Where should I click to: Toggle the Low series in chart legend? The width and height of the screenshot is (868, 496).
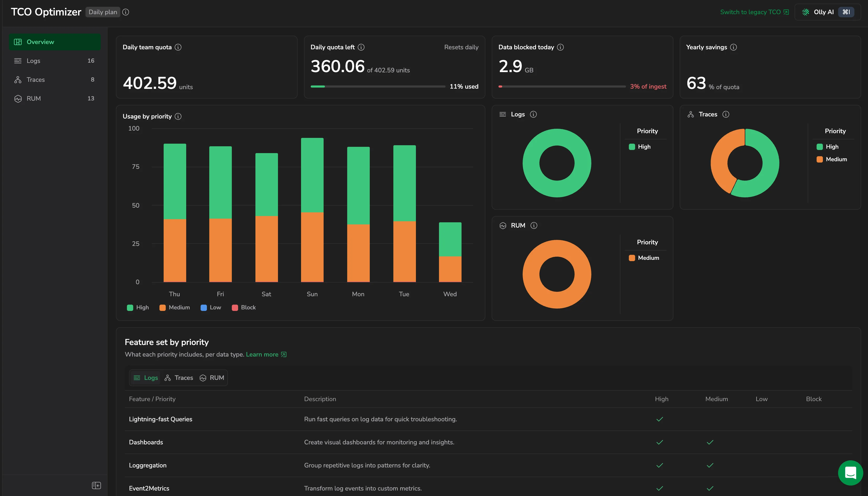[x=211, y=307]
